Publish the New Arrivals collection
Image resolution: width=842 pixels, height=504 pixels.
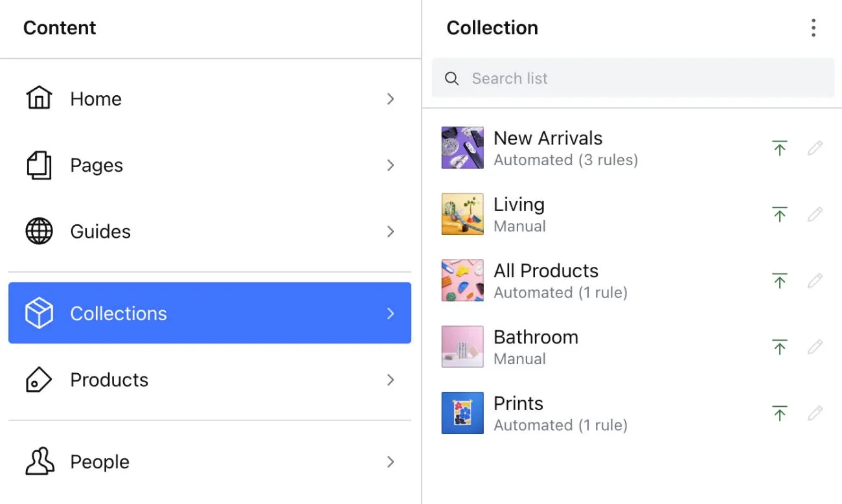780,148
